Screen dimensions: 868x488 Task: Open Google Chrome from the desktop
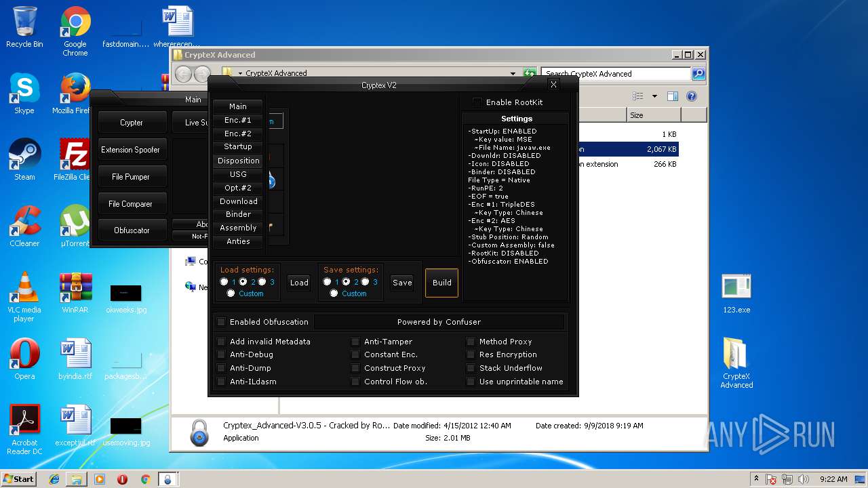tap(75, 31)
